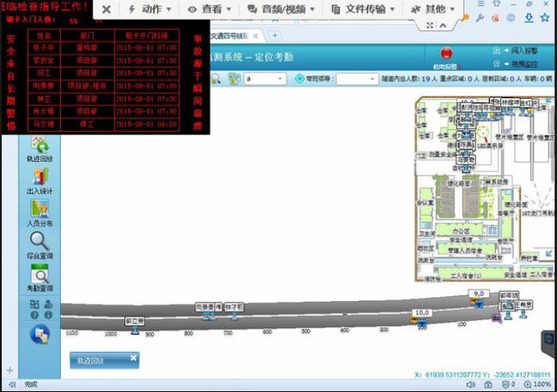The image size is (557, 392).
Task: Switch to the 交通四号线 browser tab
Action: (236, 35)
